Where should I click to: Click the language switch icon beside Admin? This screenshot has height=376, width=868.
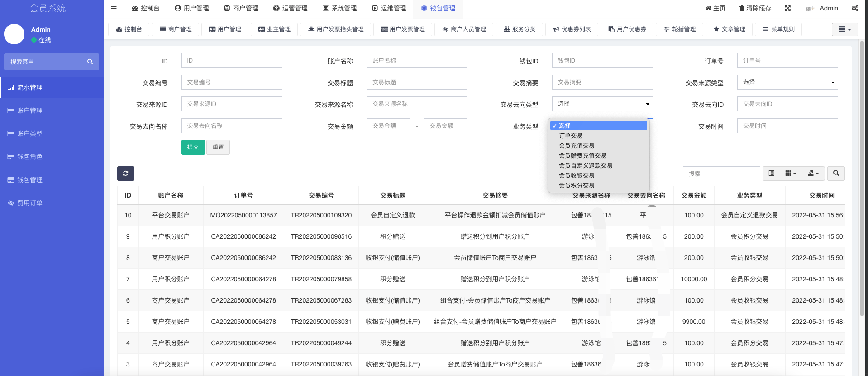point(810,9)
